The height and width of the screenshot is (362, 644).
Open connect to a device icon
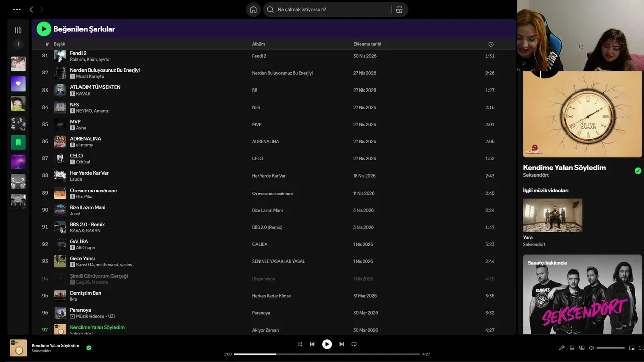tap(582, 348)
